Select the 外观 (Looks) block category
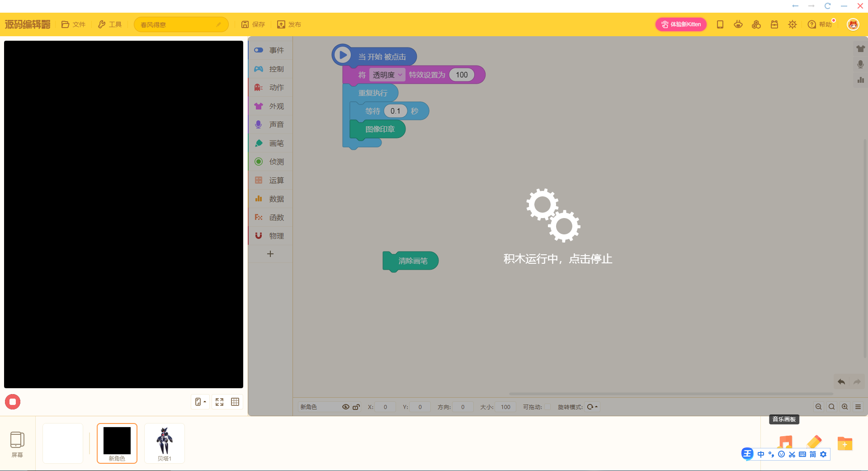 [270, 106]
